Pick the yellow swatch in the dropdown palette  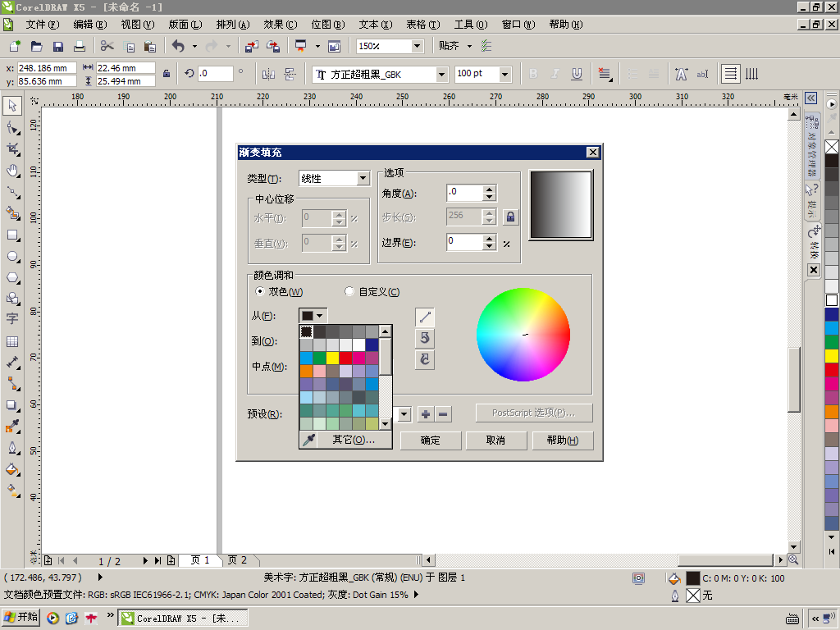click(333, 358)
